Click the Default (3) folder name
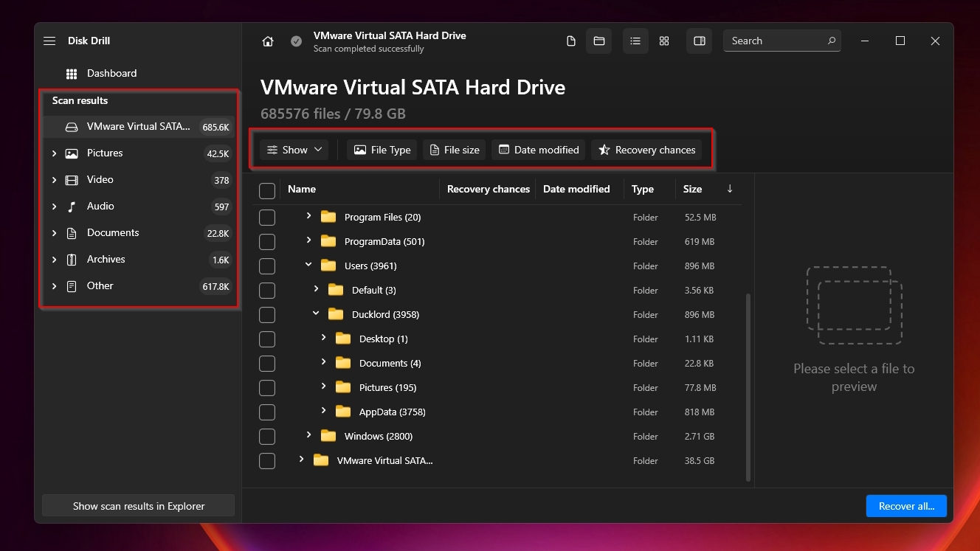The image size is (980, 551). [373, 290]
